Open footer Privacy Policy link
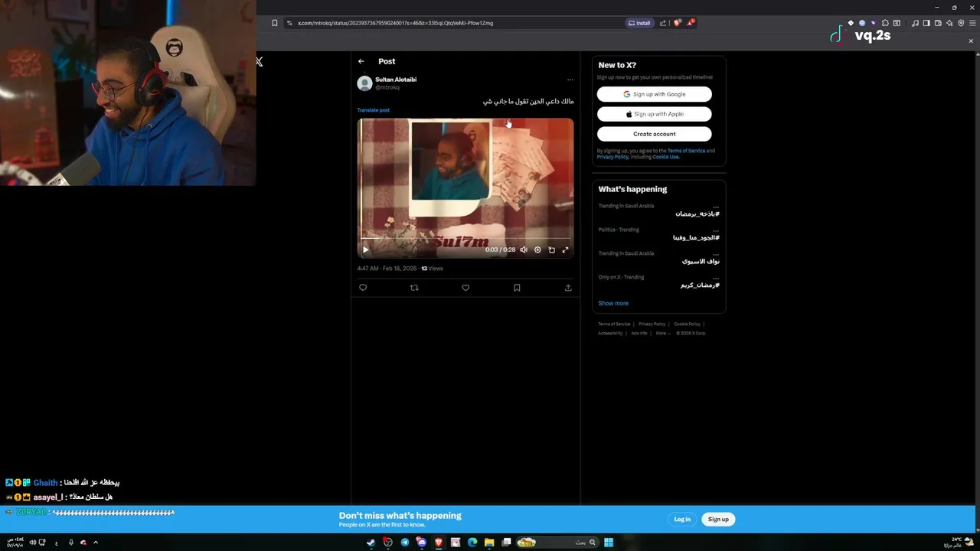 pyautogui.click(x=652, y=324)
